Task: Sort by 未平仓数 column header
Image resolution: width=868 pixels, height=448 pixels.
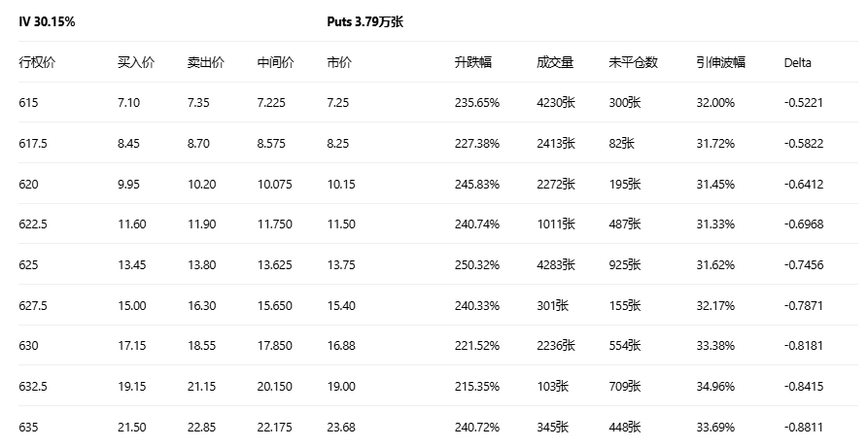Action: pyautogui.click(x=633, y=63)
